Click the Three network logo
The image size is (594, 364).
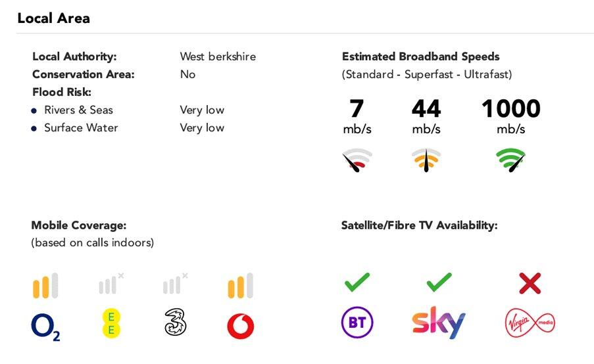coord(175,323)
